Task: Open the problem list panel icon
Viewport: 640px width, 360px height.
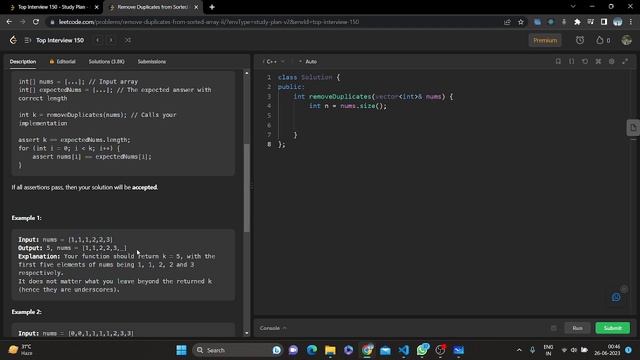Action: (x=27, y=40)
